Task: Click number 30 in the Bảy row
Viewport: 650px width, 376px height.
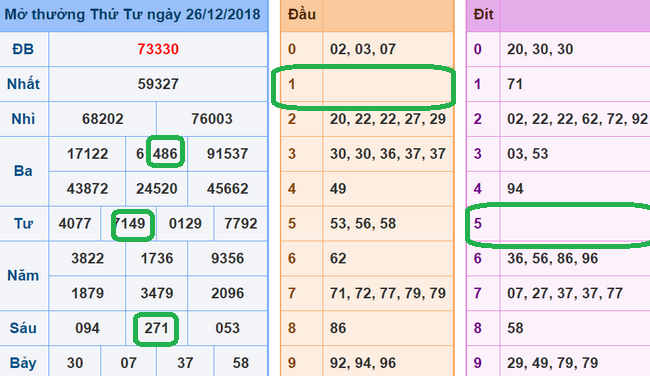Action: 75,363
